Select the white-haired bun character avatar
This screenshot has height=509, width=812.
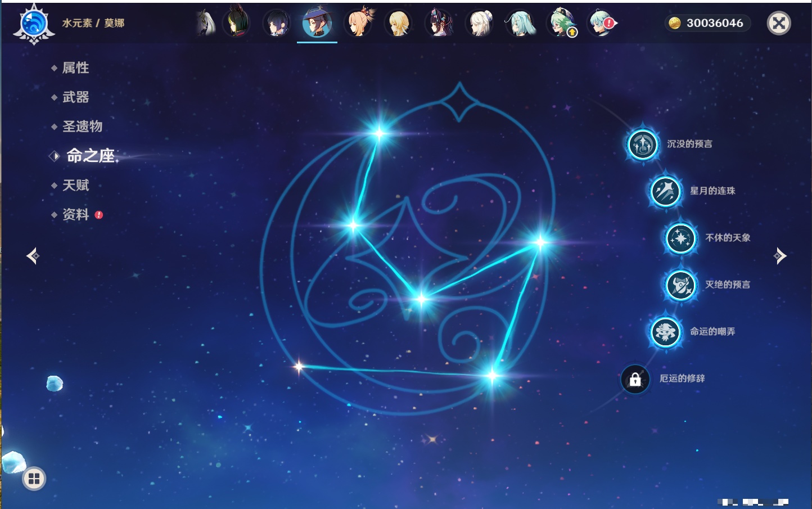480,23
